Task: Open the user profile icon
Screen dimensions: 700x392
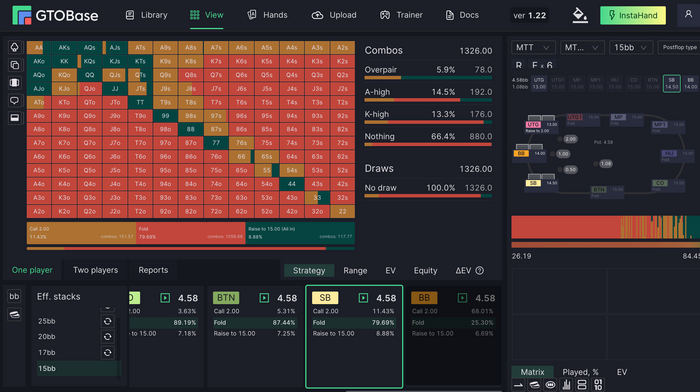Action: 688,15
